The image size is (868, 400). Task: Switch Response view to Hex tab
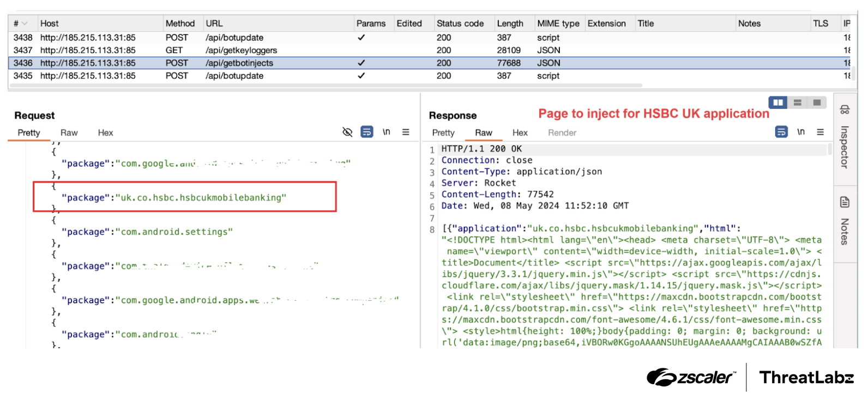click(x=520, y=133)
